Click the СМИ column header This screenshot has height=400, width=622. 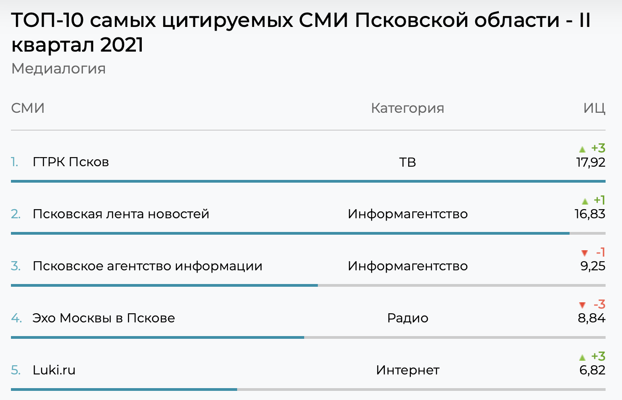pos(28,108)
